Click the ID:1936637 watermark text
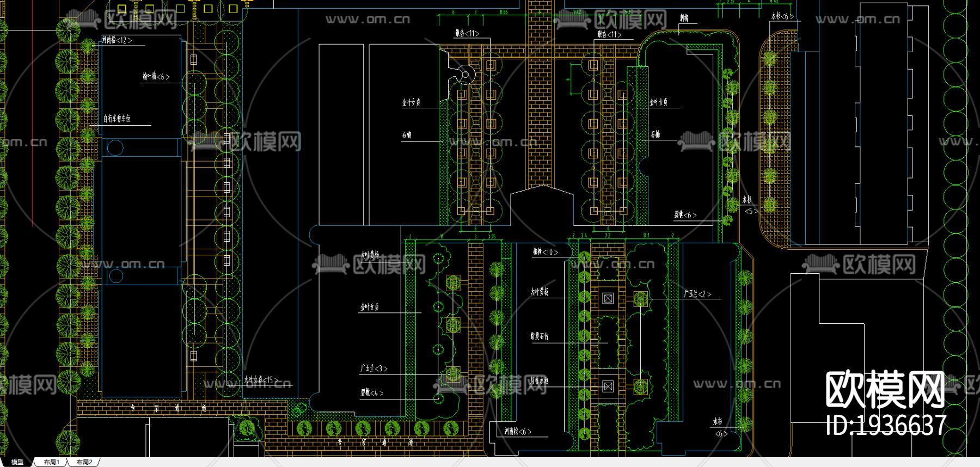Image resolution: width=980 pixels, height=467 pixels. pyautogui.click(x=886, y=426)
